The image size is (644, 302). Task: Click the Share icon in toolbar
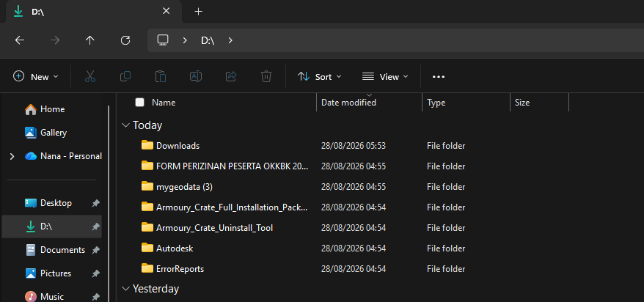[x=231, y=76]
